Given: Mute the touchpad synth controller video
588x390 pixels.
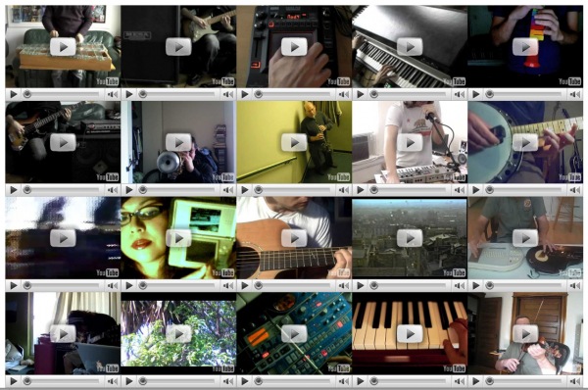Looking at the screenshot, I should (x=344, y=94).
